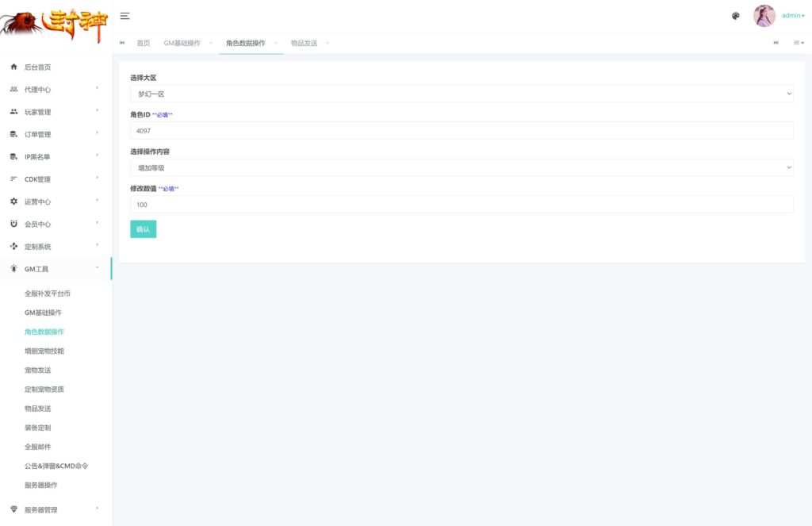The width and height of the screenshot is (812, 526).
Task: Open the admin user dropdown
Action: (792, 16)
